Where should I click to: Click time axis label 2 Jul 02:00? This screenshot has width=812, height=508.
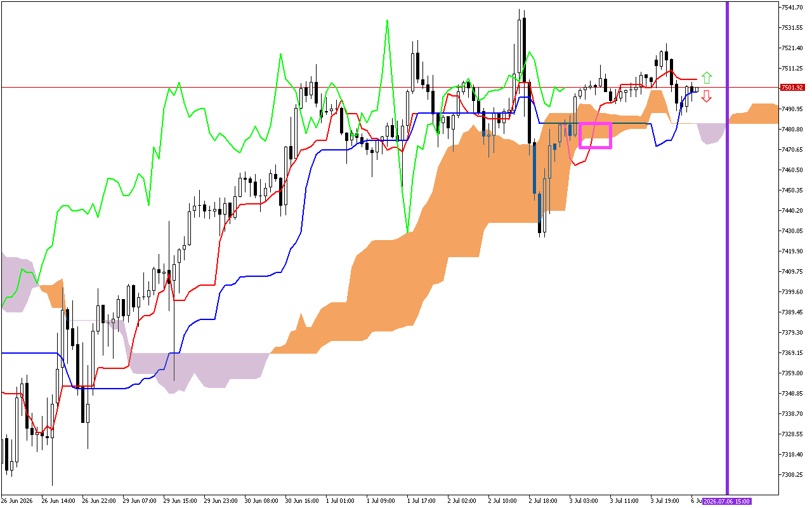[x=462, y=500]
